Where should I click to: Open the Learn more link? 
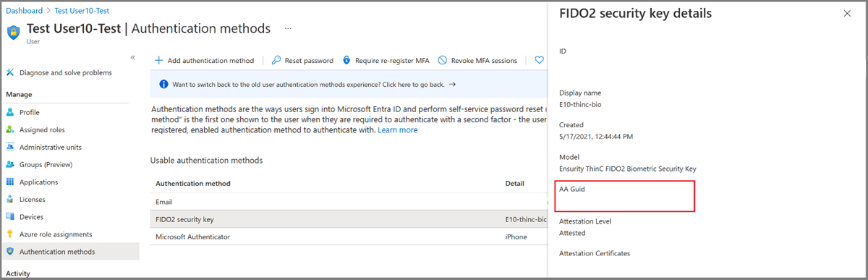pos(398,130)
